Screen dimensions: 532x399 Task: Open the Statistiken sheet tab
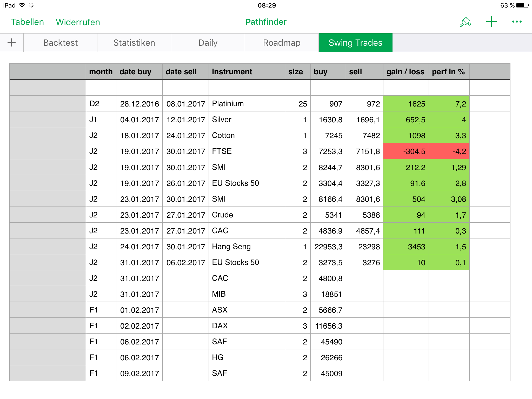(134, 43)
